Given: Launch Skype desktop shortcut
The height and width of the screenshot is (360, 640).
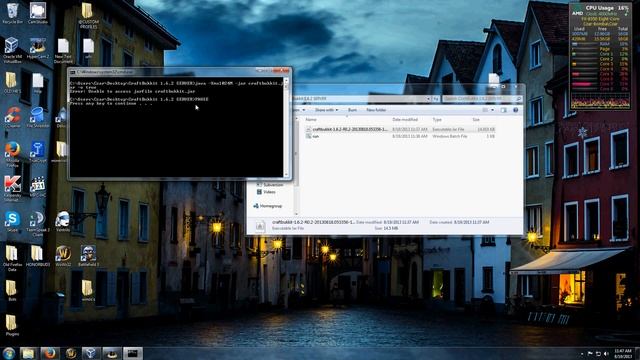Looking at the screenshot, I should [x=12, y=221].
